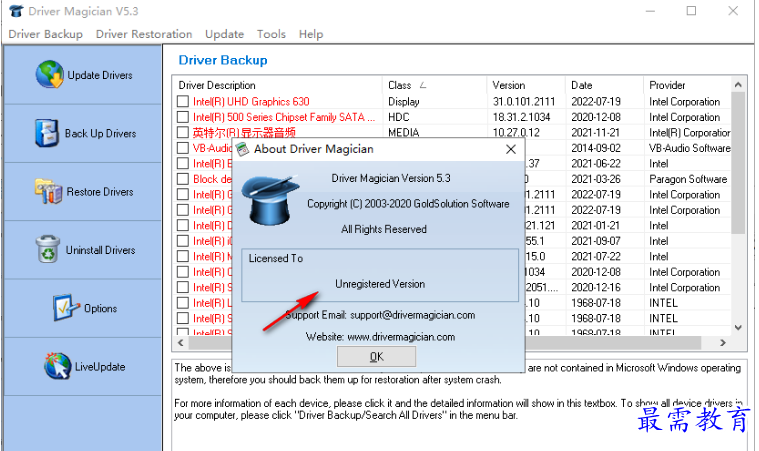Maximize the Driver Magician window
Screen dimensions: 759x451
[691, 11]
